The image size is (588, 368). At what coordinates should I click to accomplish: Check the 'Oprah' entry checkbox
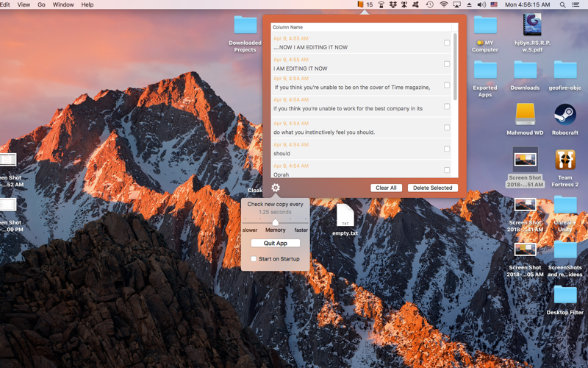[447, 170]
